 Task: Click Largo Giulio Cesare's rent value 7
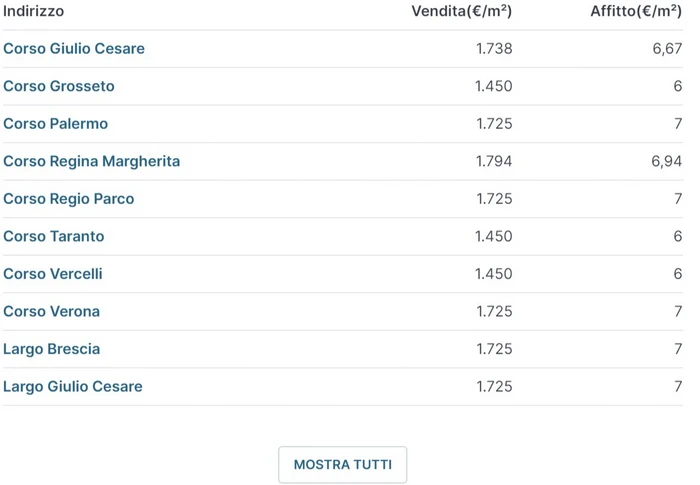pos(678,387)
